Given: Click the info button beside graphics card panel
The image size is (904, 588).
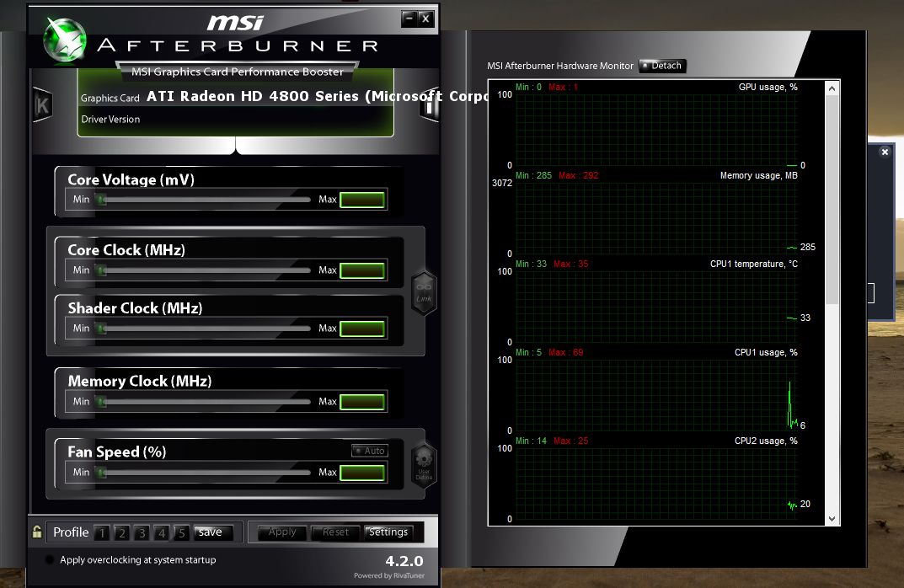Looking at the screenshot, I should (429, 105).
